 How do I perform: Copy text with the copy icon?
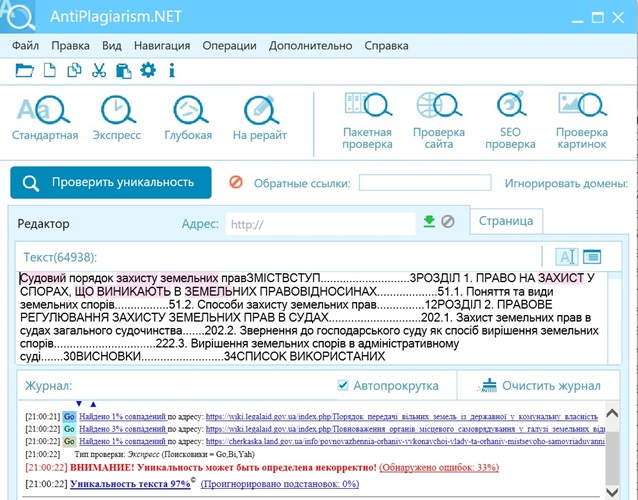[74, 70]
